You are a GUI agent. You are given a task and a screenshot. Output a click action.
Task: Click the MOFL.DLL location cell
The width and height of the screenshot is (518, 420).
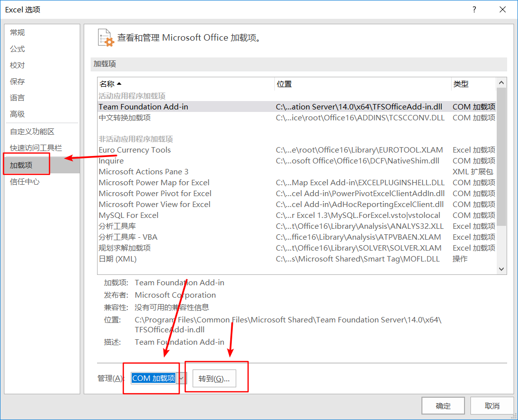click(358, 259)
